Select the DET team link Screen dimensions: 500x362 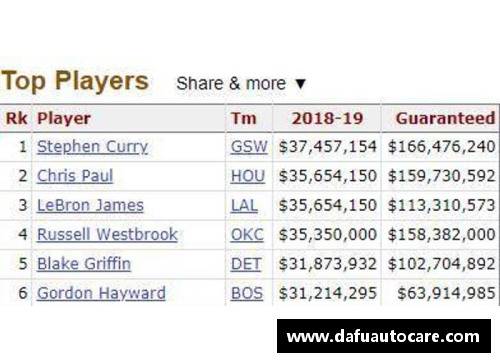click(x=246, y=264)
